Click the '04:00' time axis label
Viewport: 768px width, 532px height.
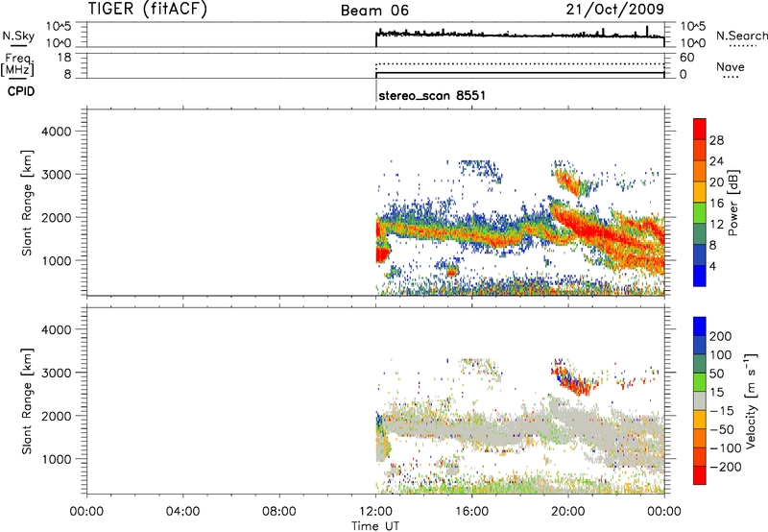pyautogui.click(x=182, y=512)
